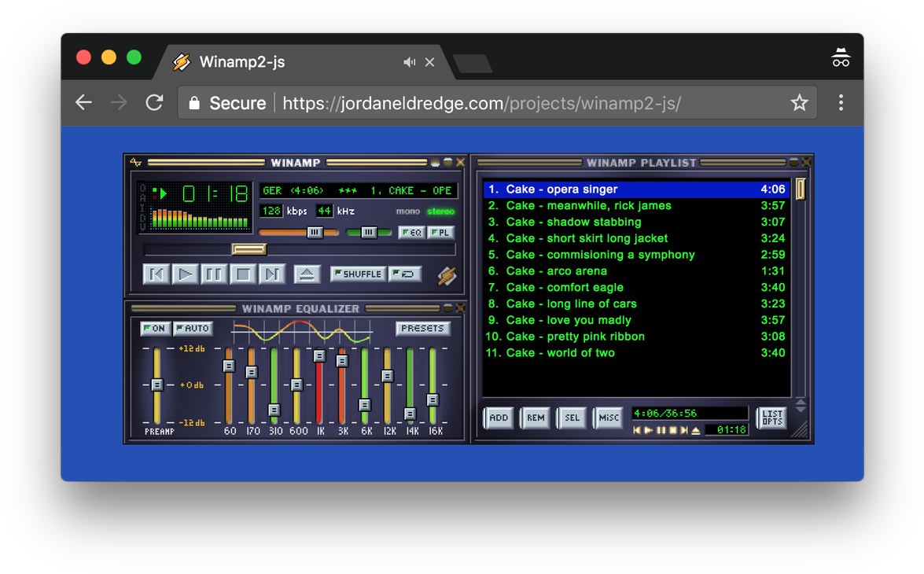The image size is (924, 574).
Task: Click the orange volume slider handle
Action: (315, 233)
